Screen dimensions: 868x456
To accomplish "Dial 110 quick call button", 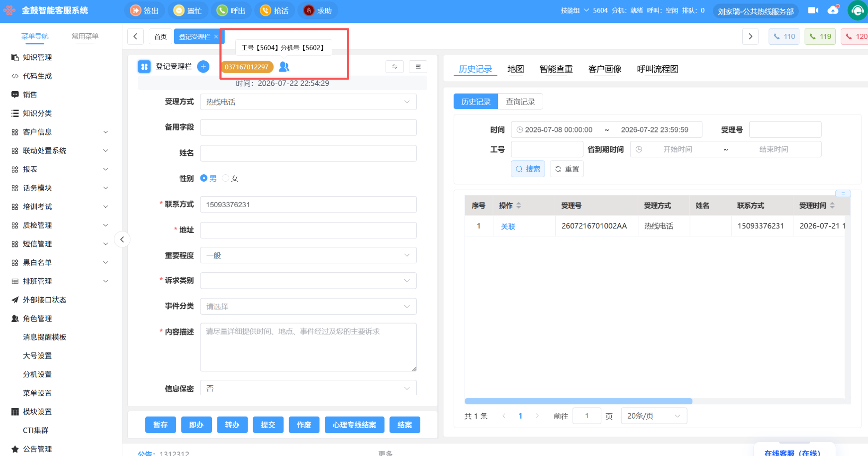I will coord(784,36).
